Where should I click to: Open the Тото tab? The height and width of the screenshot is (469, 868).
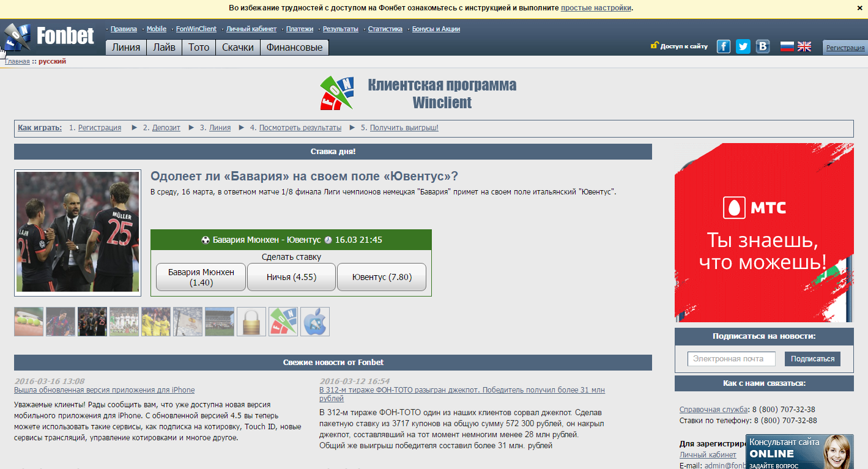[199, 47]
